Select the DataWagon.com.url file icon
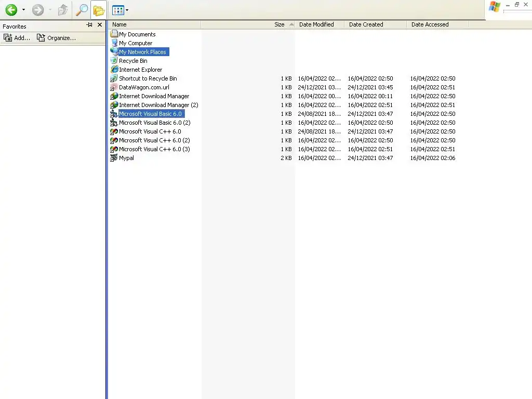Image resolution: width=532 pixels, height=399 pixels. (114, 87)
